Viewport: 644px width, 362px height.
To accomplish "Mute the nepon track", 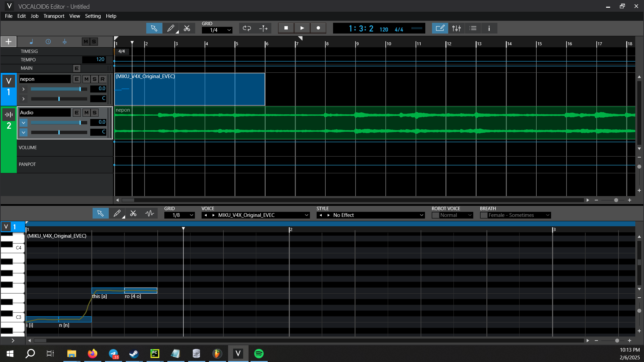I will 87,79.
